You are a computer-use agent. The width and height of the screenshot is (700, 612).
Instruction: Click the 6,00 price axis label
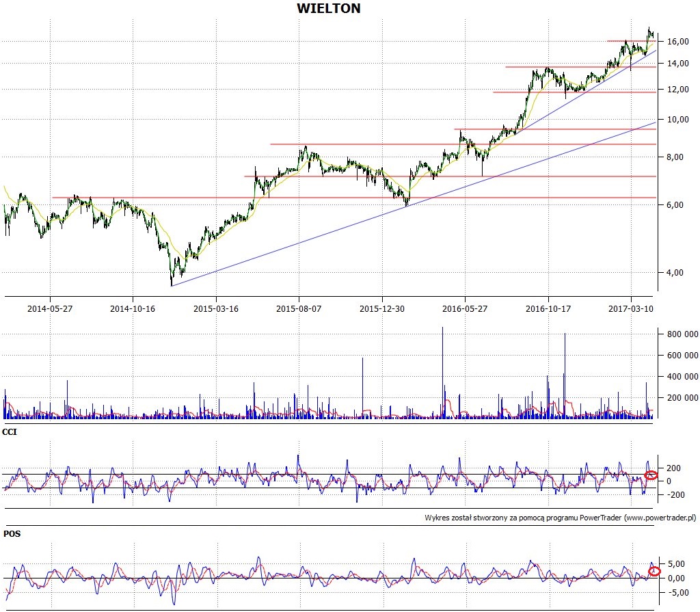675,204
